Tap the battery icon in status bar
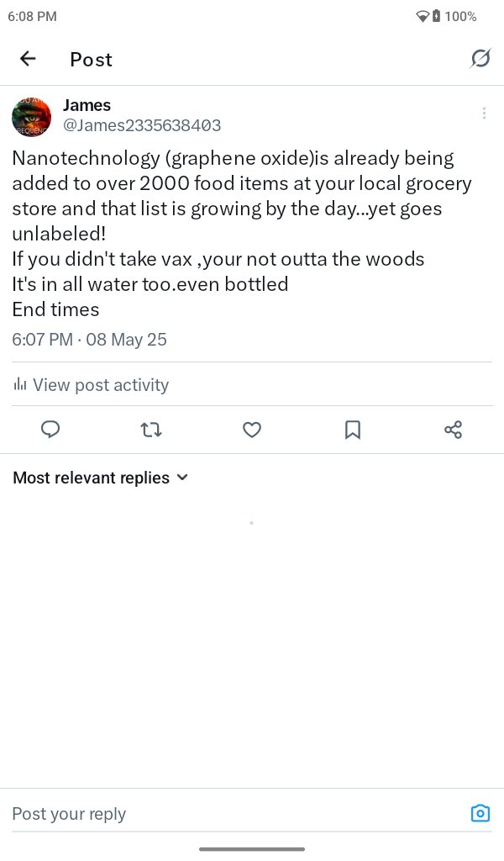Image resolution: width=504 pixels, height=861 pixels. click(x=436, y=16)
